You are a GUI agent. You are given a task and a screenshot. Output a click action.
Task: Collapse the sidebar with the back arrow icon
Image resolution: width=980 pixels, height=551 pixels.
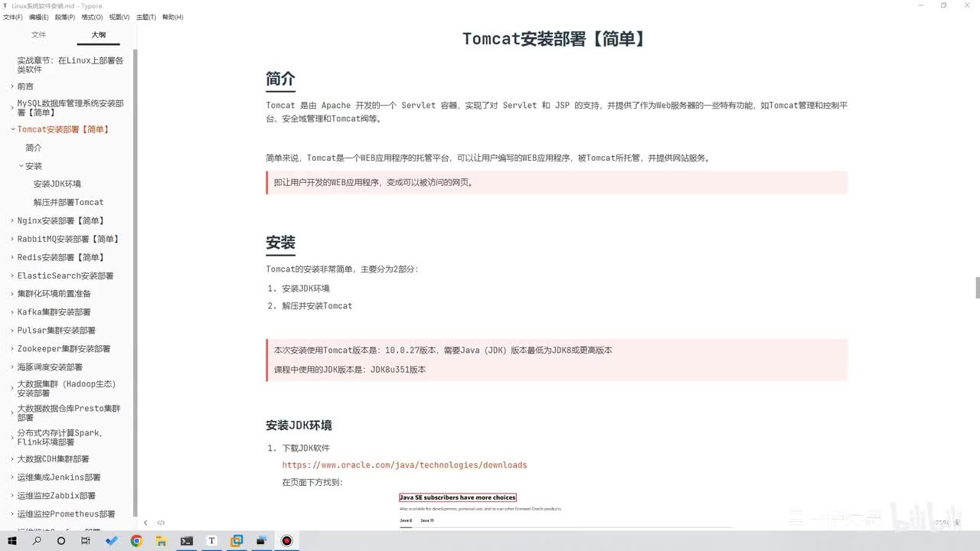pos(145,523)
